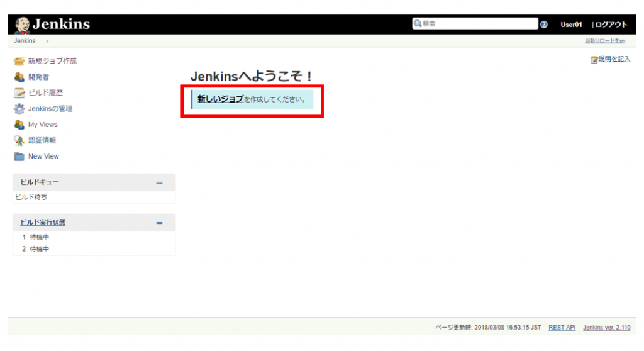Open search help question mark icon
The width and height of the screenshot is (644, 351).
tap(544, 25)
